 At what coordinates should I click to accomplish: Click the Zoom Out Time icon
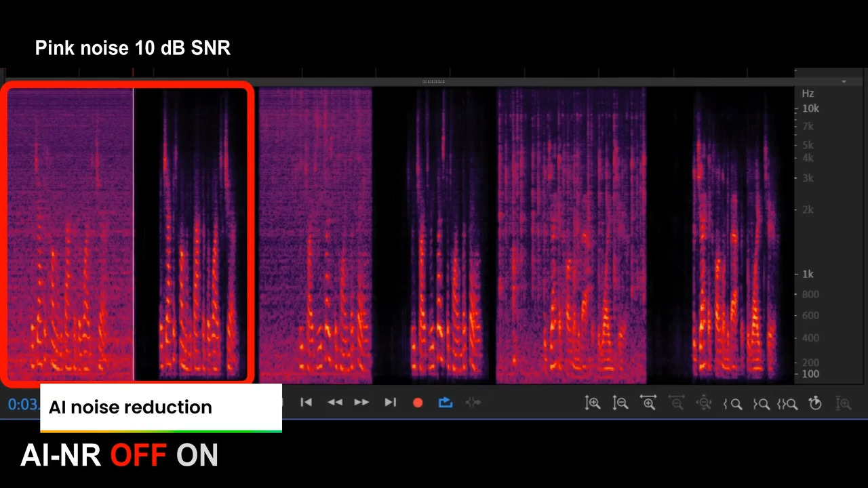(x=676, y=403)
